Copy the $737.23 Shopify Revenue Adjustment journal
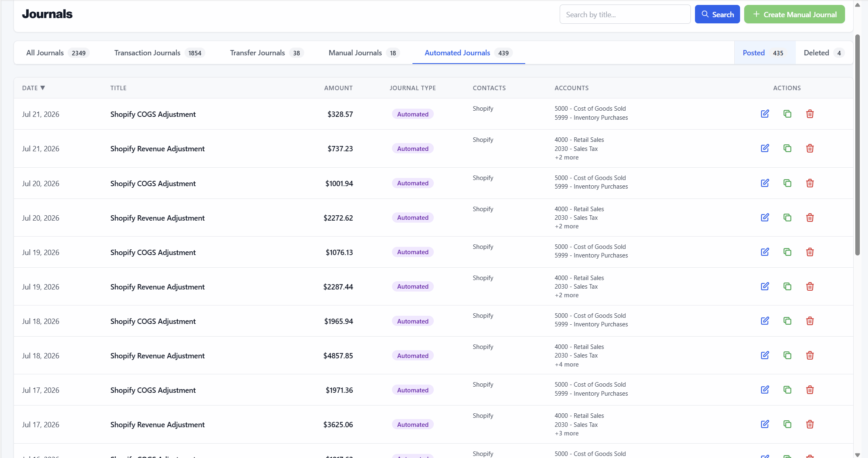Screen dimensions: 868x458 (x=787, y=148)
